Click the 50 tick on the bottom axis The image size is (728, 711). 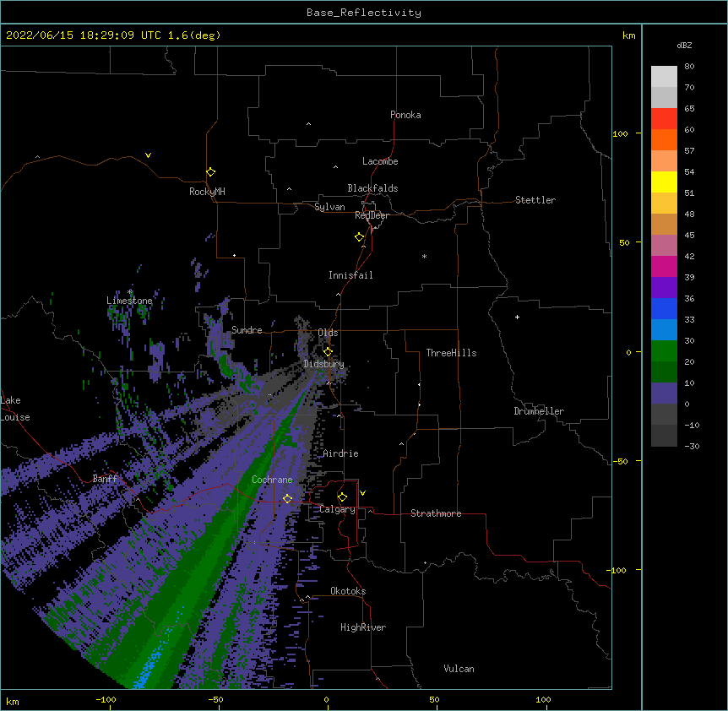tap(434, 699)
